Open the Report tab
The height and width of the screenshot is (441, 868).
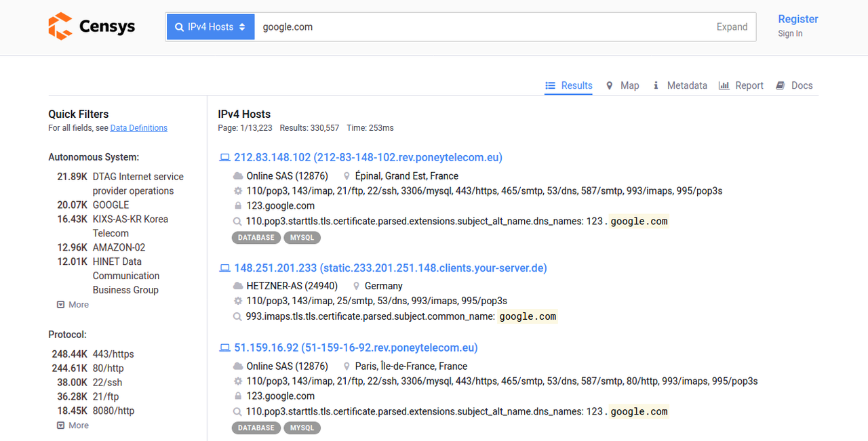click(x=741, y=85)
